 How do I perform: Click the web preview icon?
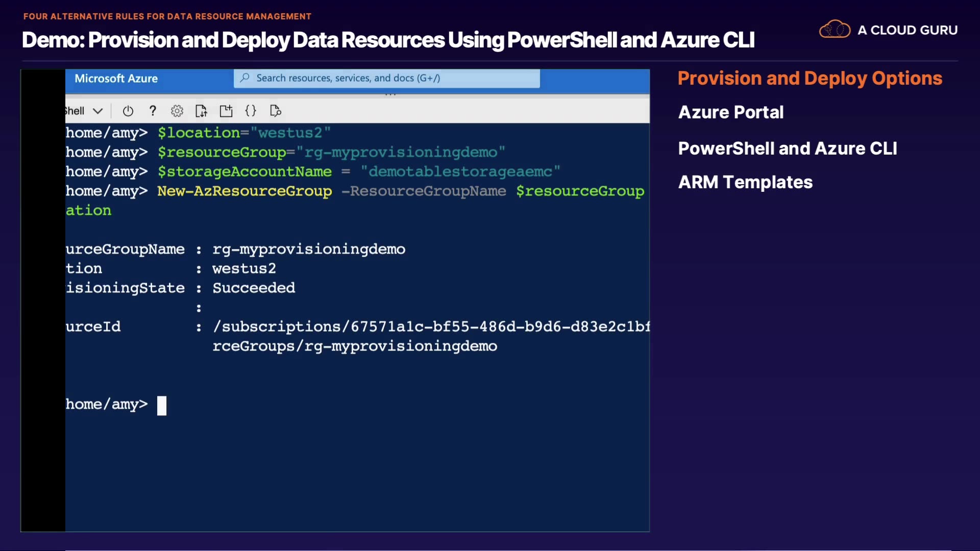[x=276, y=111]
